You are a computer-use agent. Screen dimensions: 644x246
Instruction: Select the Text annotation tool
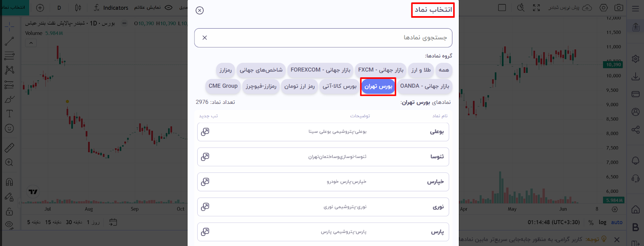point(9,114)
